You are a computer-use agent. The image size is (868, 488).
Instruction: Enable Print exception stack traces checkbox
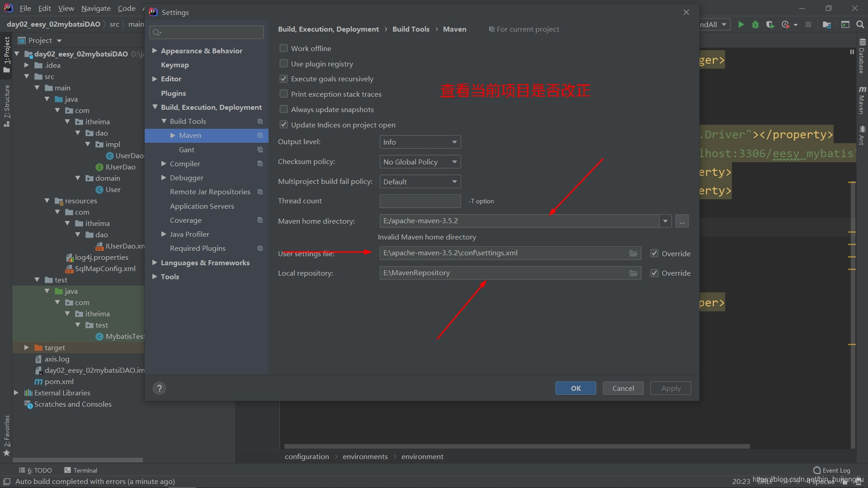tap(283, 94)
